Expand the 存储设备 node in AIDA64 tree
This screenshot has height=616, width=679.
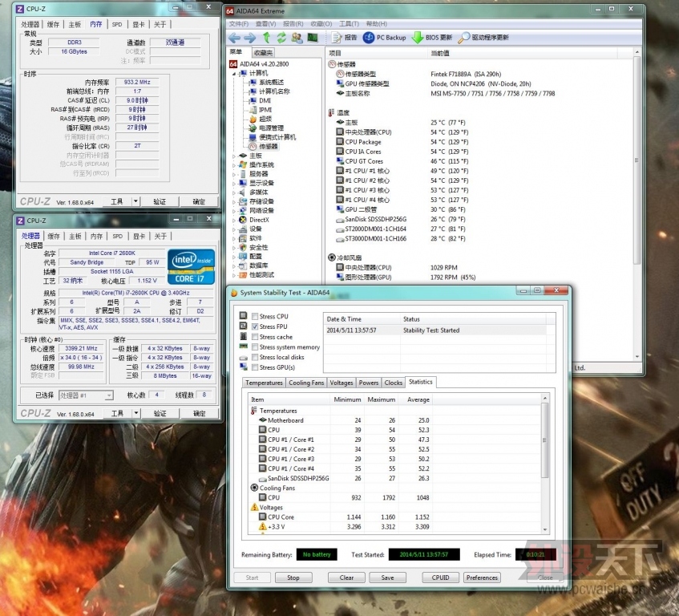coord(234,201)
